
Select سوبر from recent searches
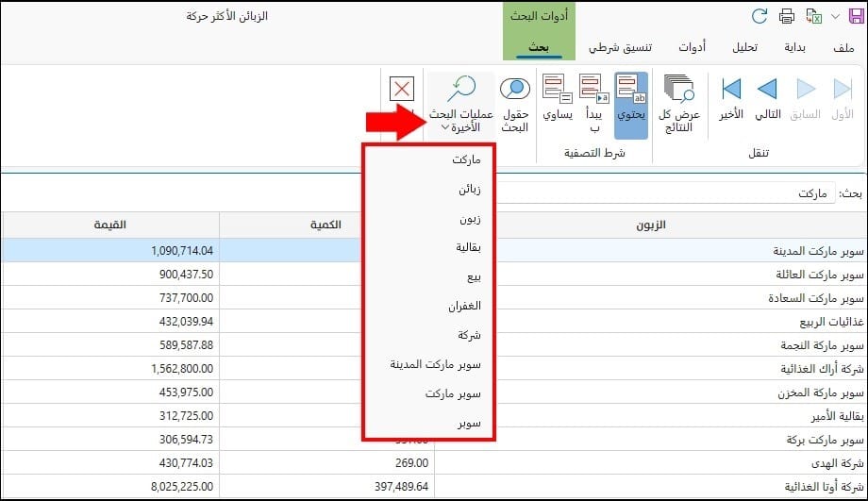tap(429, 423)
